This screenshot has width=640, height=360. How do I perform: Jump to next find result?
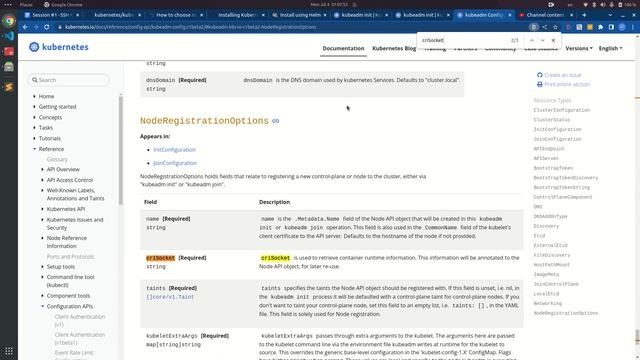pyautogui.click(x=542, y=40)
